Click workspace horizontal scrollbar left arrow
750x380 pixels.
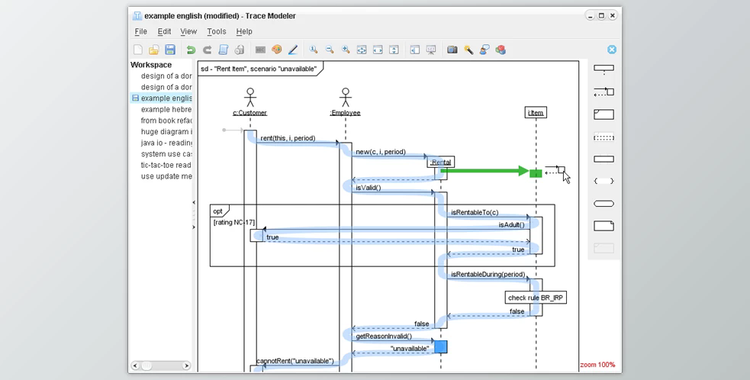[135, 366]
